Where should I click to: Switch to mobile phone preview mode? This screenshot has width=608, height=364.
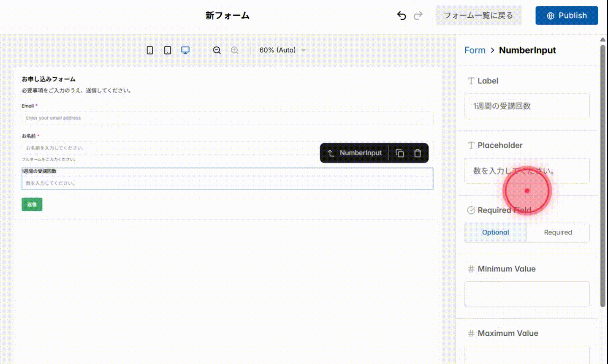click(149, 50)
